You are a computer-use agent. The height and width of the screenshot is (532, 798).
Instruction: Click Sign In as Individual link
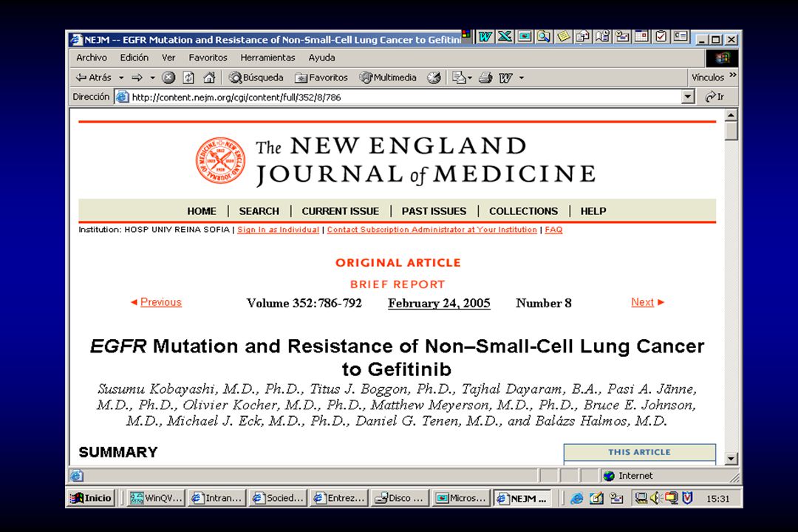click(x=278, y=230)
